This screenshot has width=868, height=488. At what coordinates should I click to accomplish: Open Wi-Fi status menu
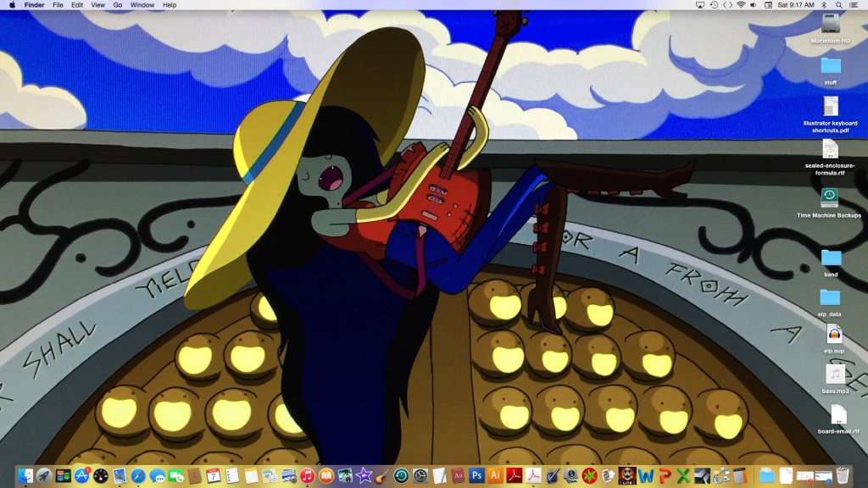(x=741, y=5)
